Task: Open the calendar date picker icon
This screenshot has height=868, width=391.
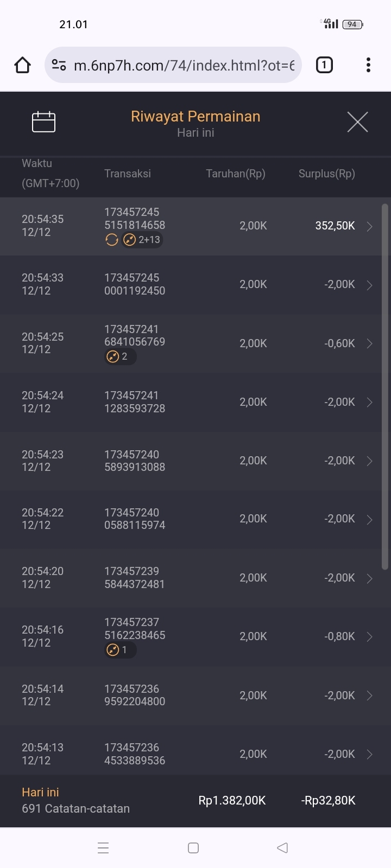Action: click(x=44, y=122)
